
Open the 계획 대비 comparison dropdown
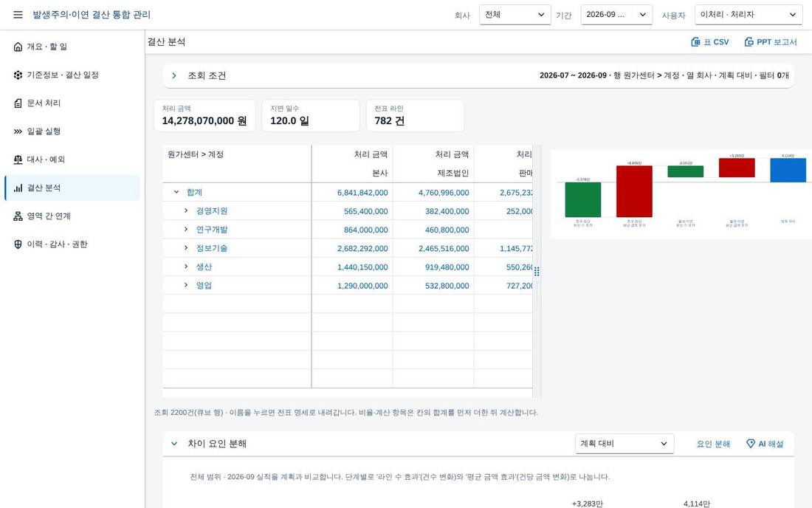(x=624, y=444)
